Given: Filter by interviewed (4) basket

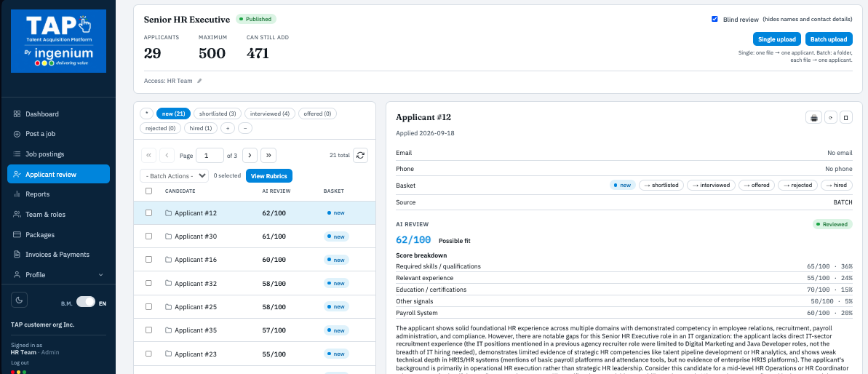Looking at the screenshot, I should coord(270,114).
